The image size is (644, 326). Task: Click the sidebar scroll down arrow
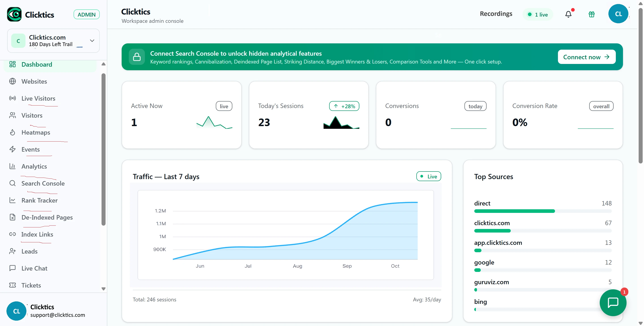104,289
